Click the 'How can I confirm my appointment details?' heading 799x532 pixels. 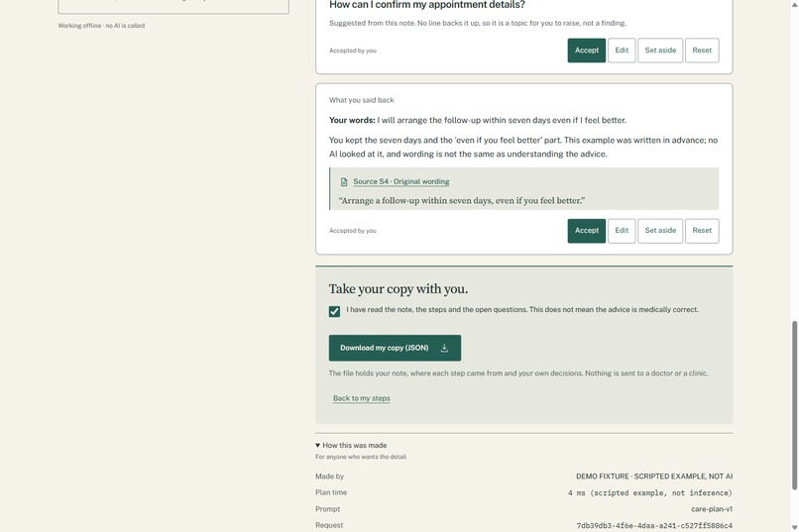point(427,5)
